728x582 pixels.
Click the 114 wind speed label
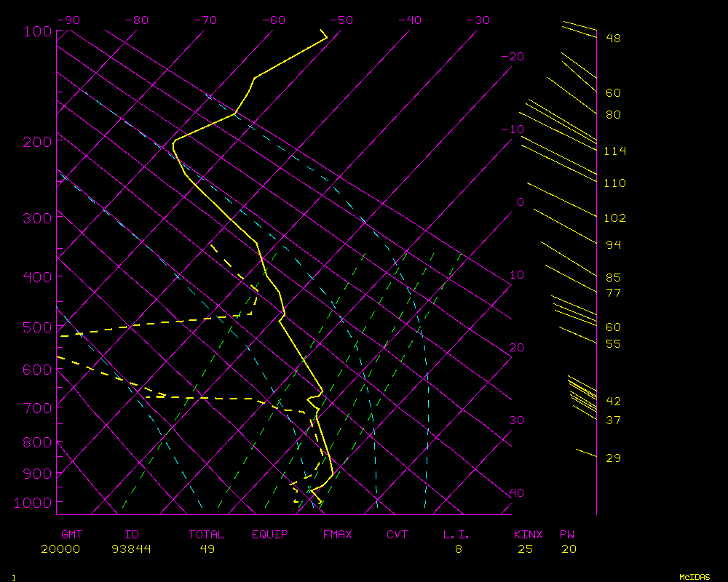pos(615,151)
